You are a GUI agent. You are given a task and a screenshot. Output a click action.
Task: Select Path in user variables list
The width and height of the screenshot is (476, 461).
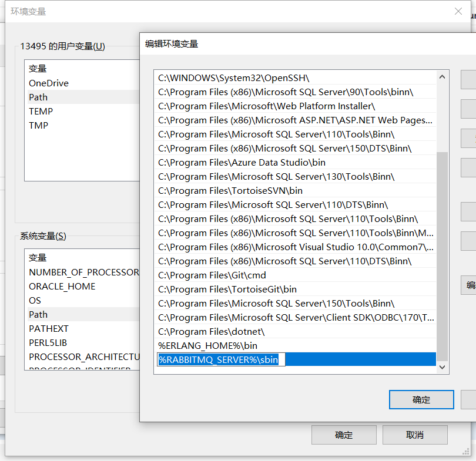click(x=83, y=97)
